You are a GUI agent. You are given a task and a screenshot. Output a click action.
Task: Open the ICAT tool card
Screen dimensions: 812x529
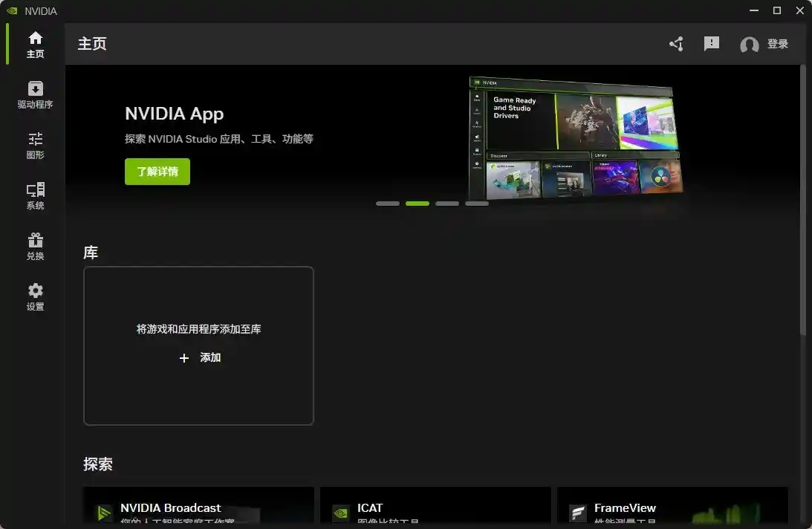point(435,508)
